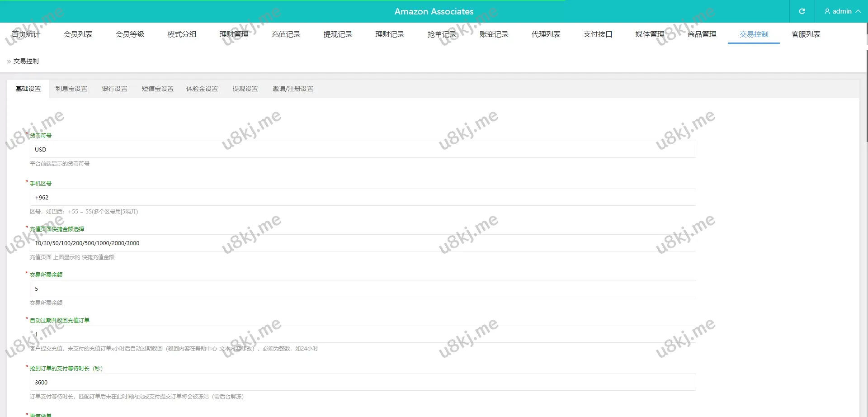Click the 首页统计 menu item
This screenshot has width=868, height=417.
[26, 34]
